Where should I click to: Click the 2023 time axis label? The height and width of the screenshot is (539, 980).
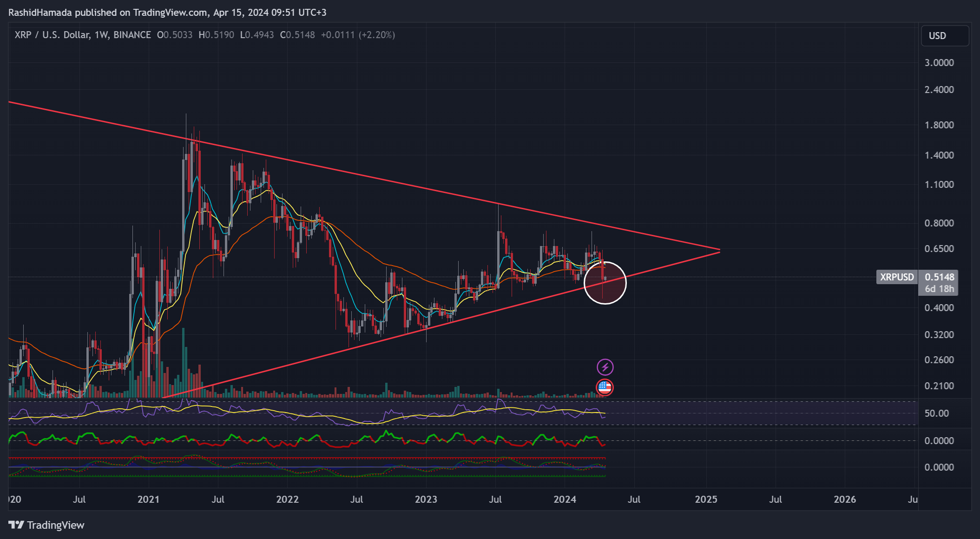point(426,499)
